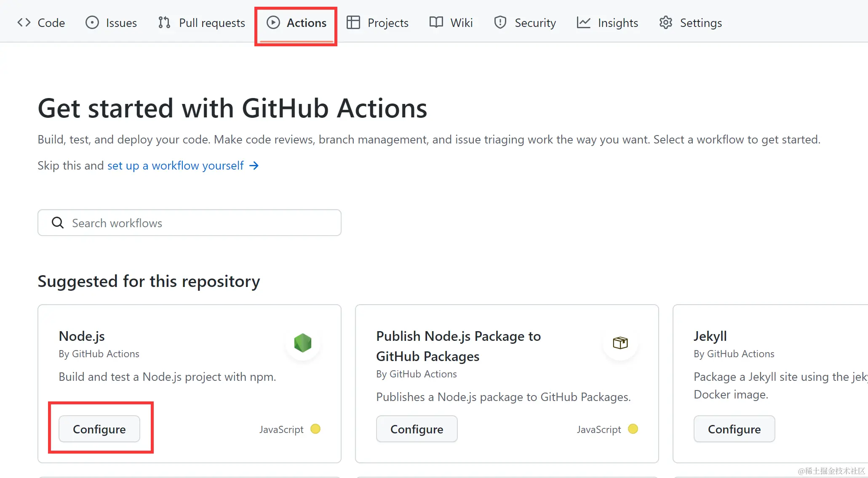Screen dimensions: 868x478
Task: Click the Actions play-circle icon
Action: [273, 22]
